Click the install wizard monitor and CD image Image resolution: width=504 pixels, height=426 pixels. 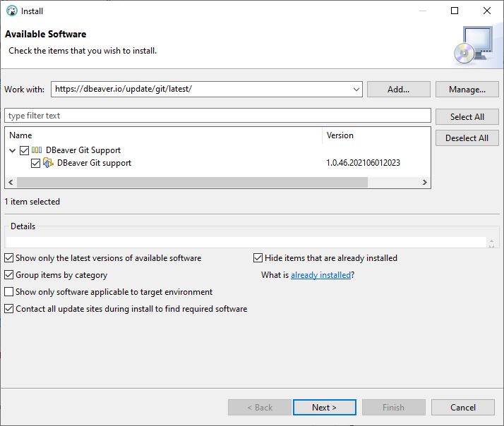click(474, 44)
